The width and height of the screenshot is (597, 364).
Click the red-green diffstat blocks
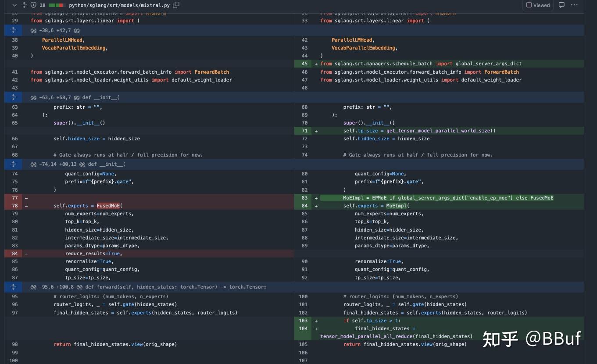57,5
